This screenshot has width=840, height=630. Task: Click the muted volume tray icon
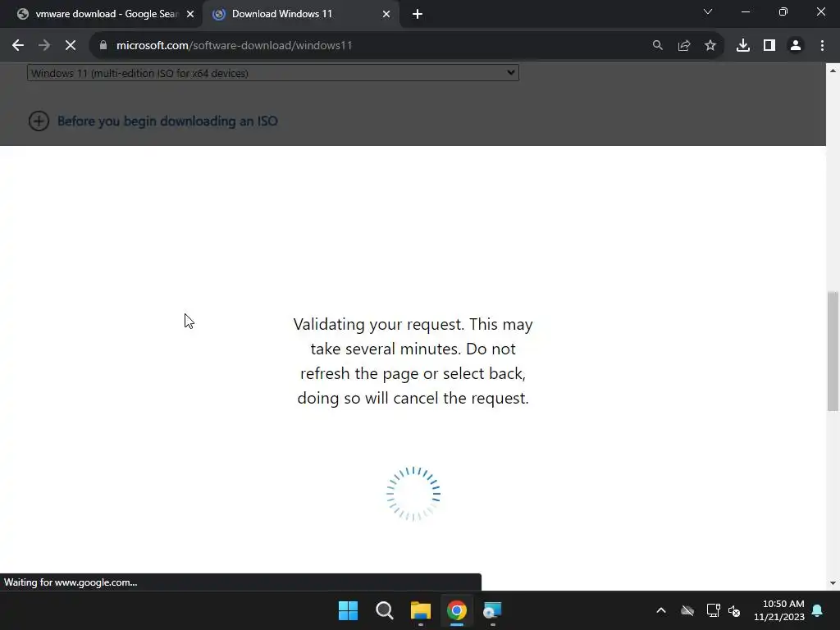click(734, 610)
